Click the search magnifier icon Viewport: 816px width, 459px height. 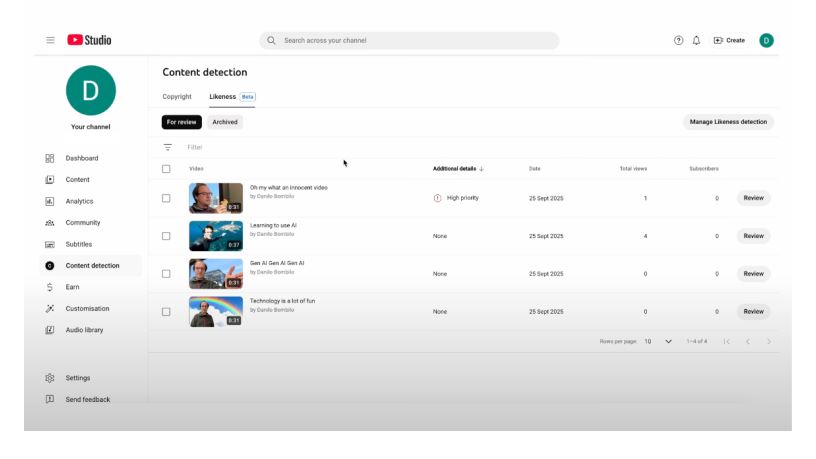tap(271, 40)
